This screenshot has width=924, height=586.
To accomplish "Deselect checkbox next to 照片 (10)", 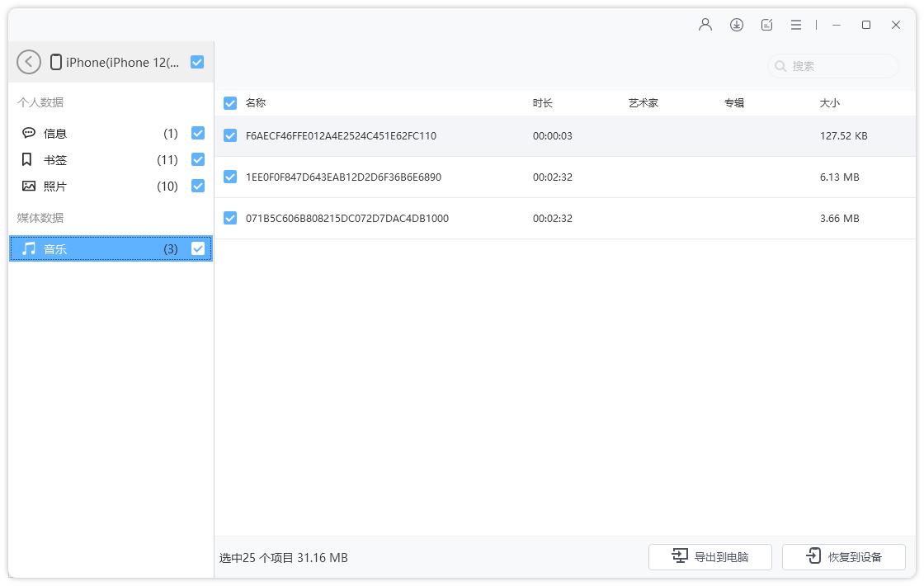I will 196,186.
